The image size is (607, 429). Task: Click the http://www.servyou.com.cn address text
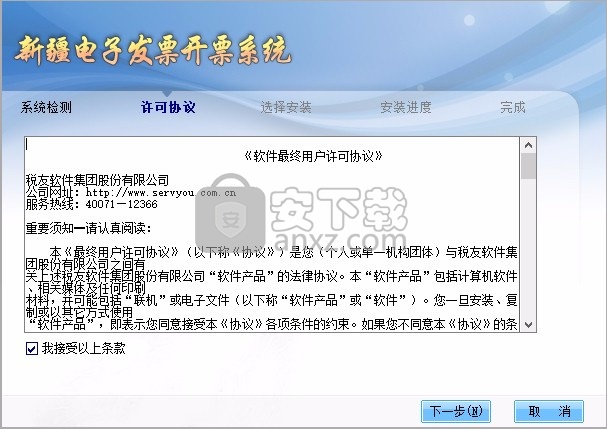click(161, 192)
